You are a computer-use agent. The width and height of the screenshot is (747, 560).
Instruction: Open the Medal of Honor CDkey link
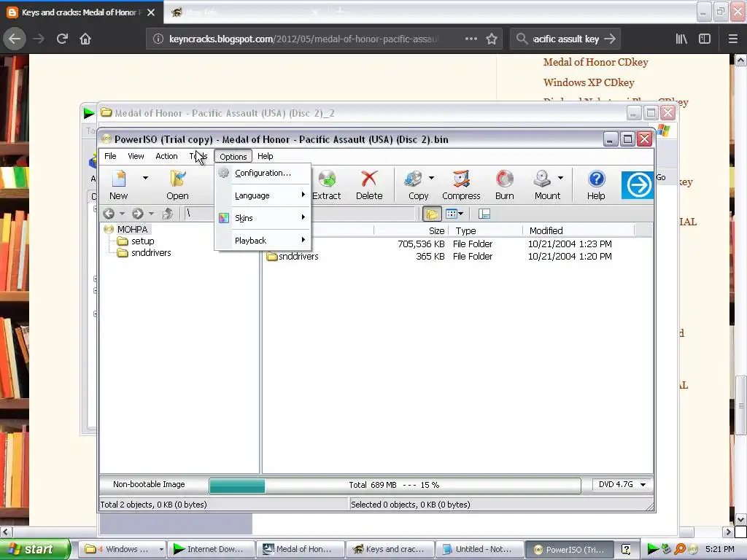595,62
